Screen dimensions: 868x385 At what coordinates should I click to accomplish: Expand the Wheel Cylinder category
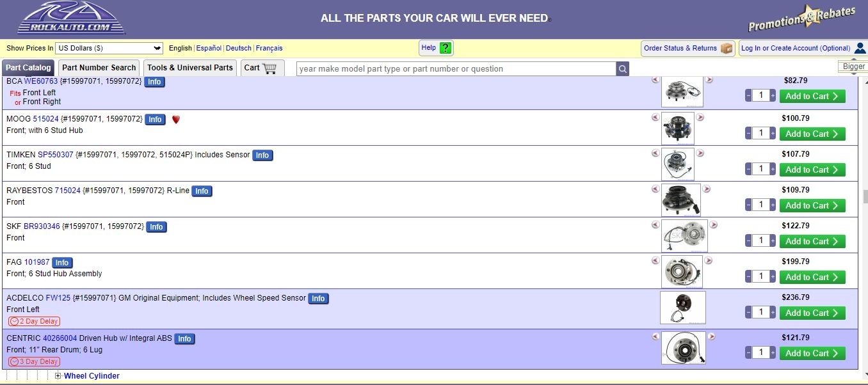58,376
